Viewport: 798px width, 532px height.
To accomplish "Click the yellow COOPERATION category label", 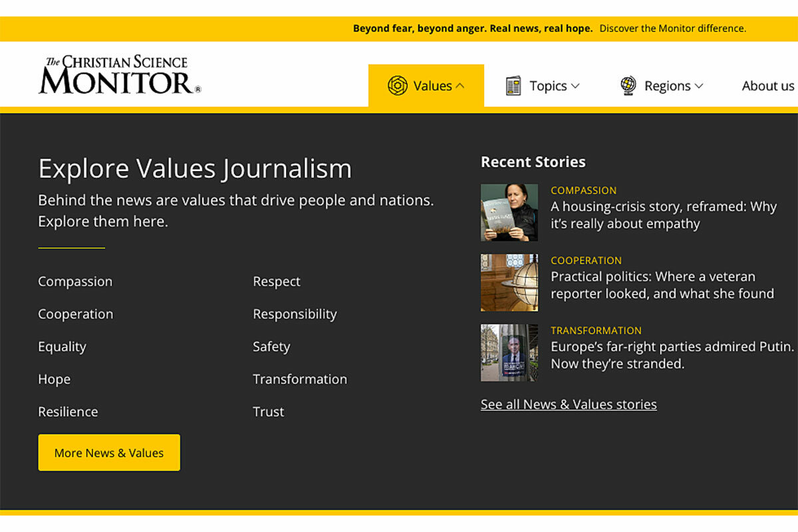I will 586,260.
